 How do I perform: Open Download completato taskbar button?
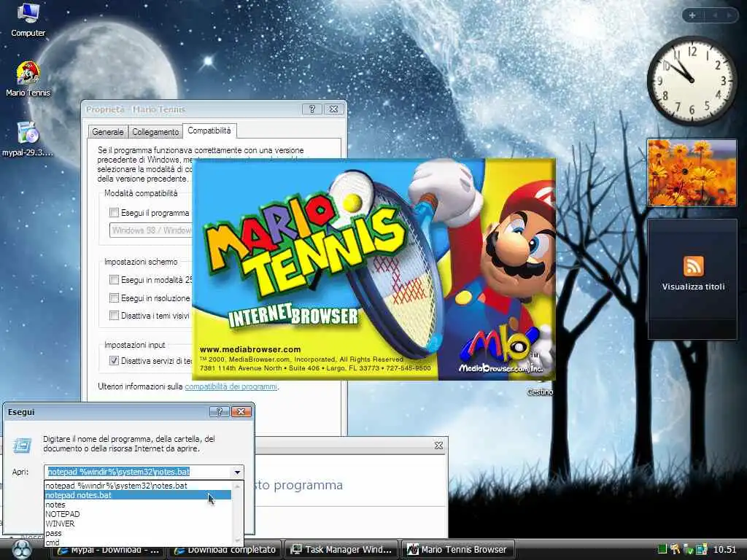tap(225, 550)
